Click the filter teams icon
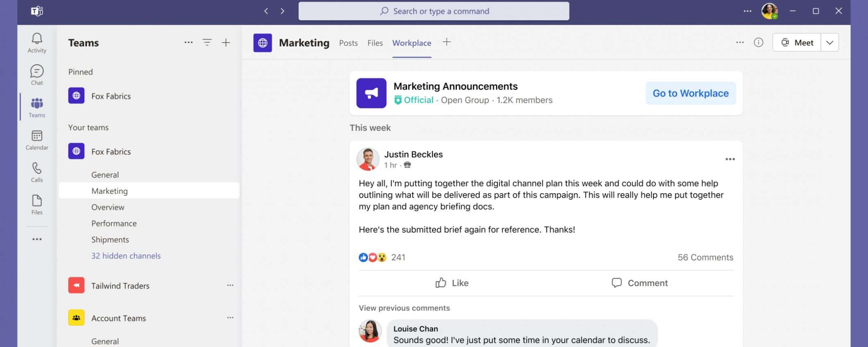868x347 pixels. pyautogui.click(x=207, y=43)
